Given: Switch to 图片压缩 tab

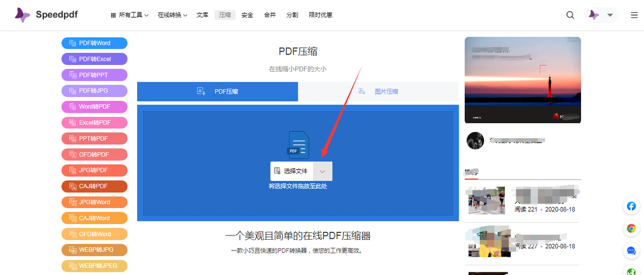Looking at the screenshot, I should [379, 91].
